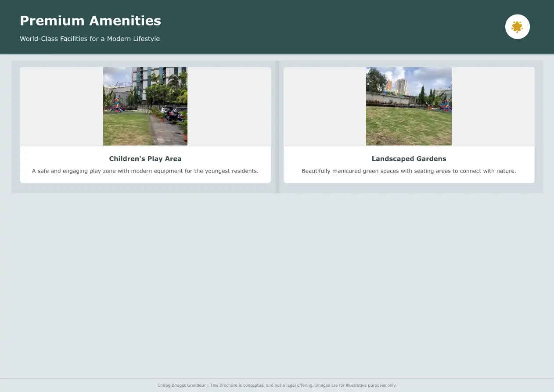Click the colorful play equipment in the play area photo

coord(117,106)
